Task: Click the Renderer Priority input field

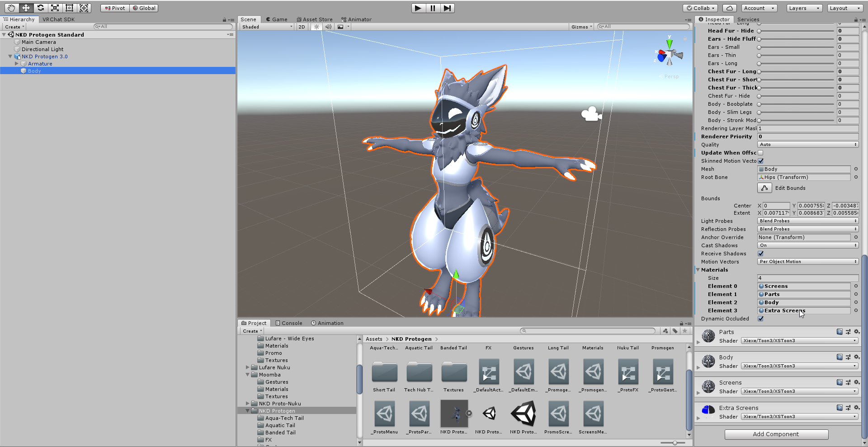Action: 808,136
